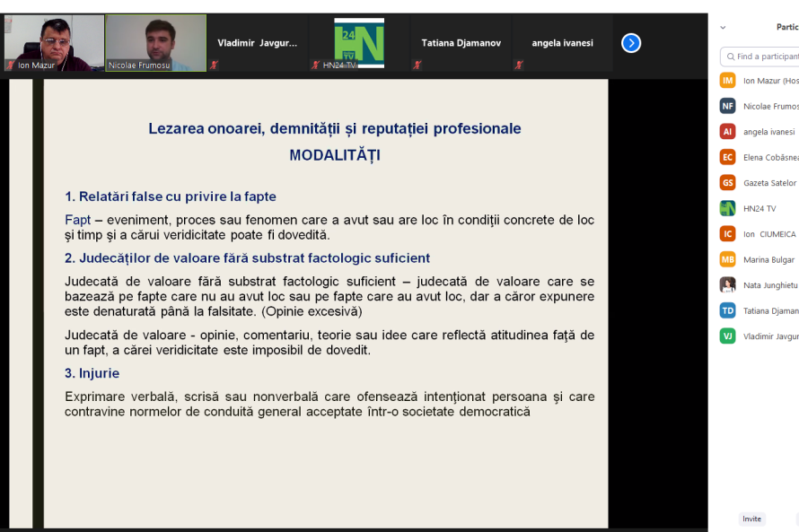Image resolution: width=799 pixels, height=532 pixels.
Task: Collapse the Participants panel chevron
Action: (x=724, y=28)
